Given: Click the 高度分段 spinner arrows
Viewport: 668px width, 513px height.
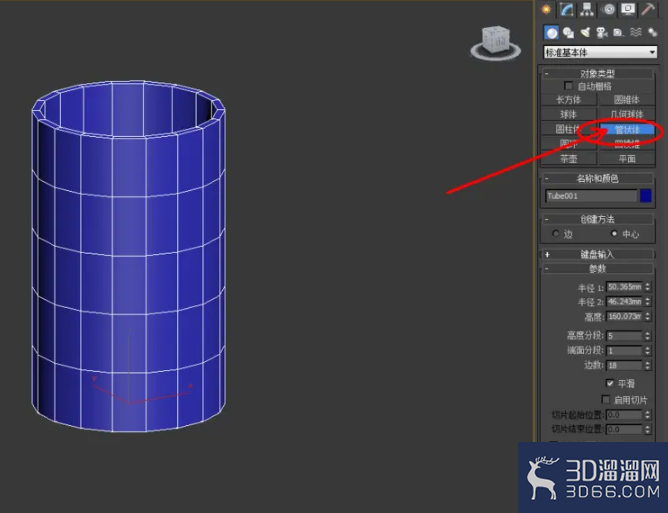Looking at the screenshot, I should pyautogui.click(x=648, y=336).
